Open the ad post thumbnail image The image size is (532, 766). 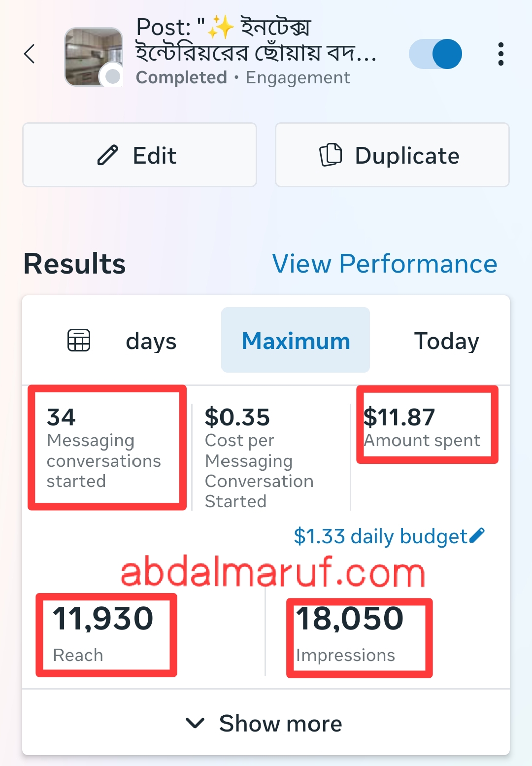pos(94,57)
